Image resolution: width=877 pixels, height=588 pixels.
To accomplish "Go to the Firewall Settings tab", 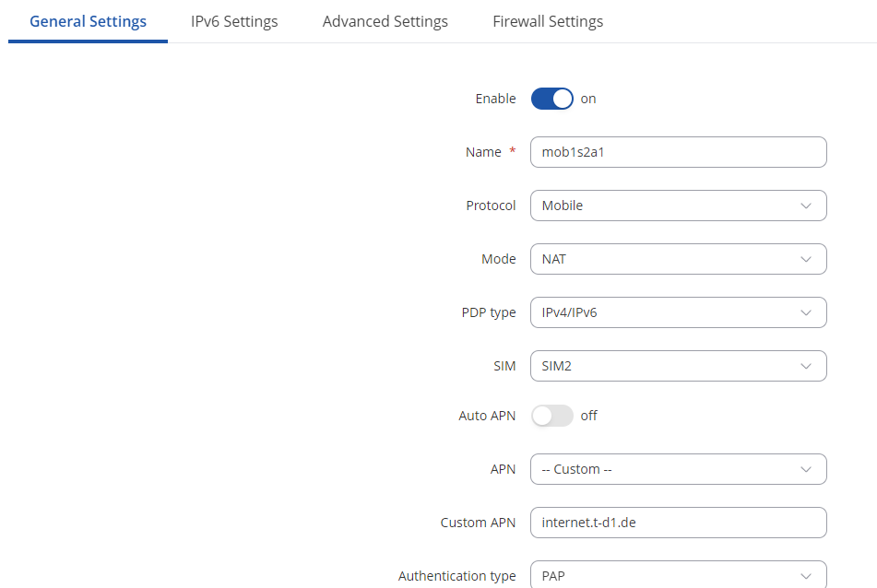I will (x=548, y=21).
